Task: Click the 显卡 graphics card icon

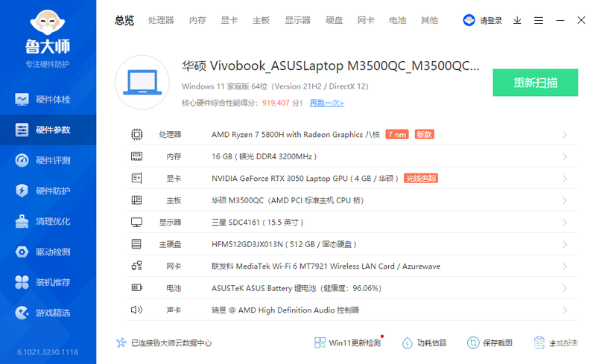Action: [136, 178]
